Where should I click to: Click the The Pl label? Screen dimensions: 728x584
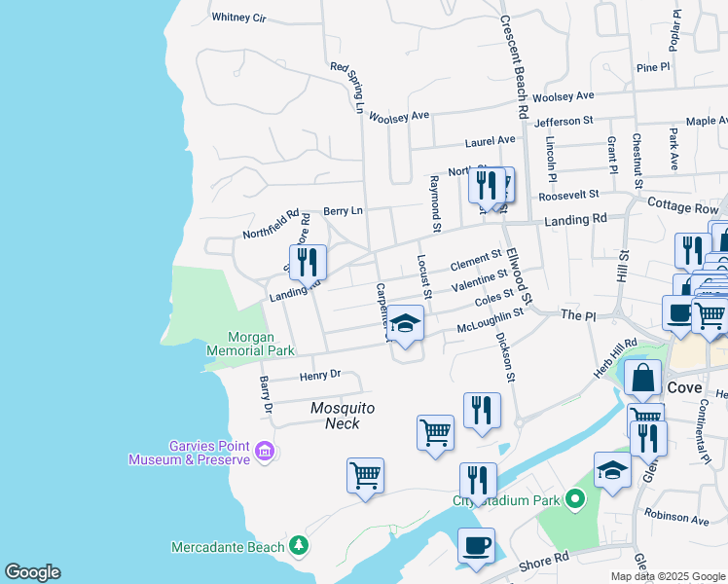pos(578,315)
